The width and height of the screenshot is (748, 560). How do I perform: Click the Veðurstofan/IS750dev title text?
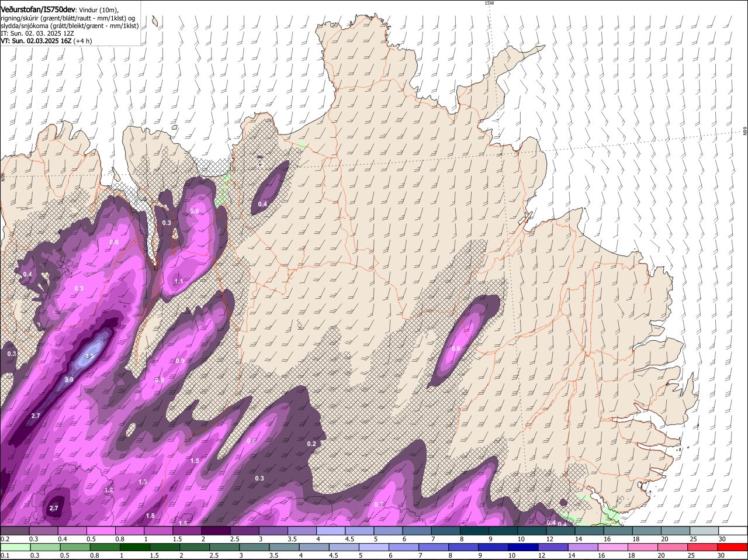pos(38,9)
